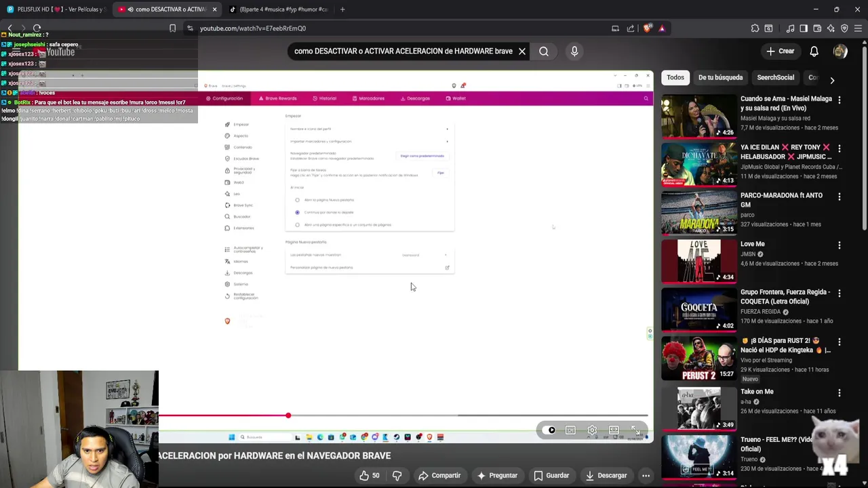Select 'Abrir una página específica' radio option

297,224
